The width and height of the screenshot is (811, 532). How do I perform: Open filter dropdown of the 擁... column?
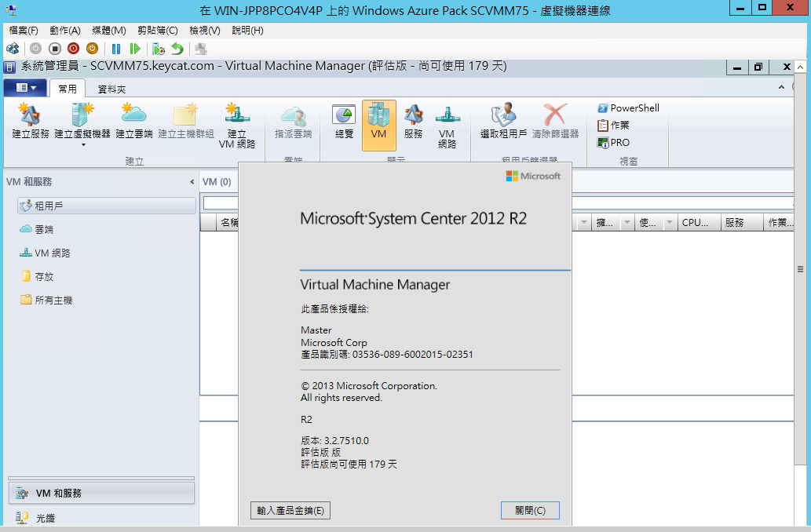[627, 223]
